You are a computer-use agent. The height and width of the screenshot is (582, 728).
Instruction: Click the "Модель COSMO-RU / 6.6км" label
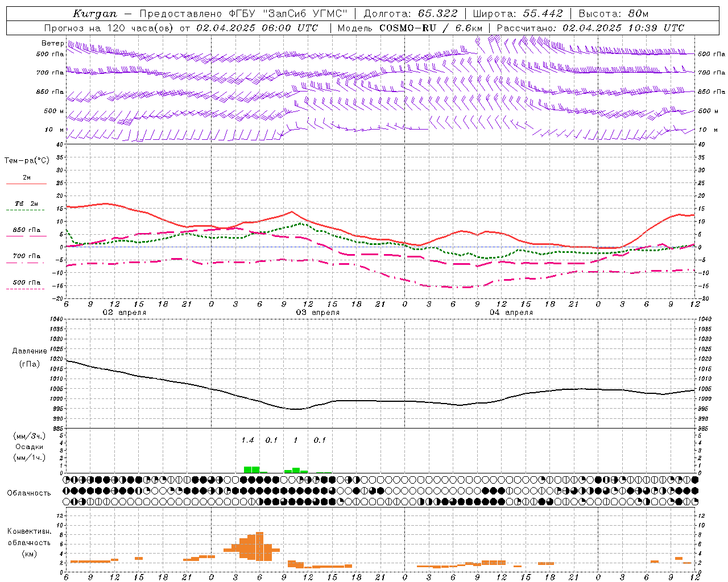click(x=410, y=28)
